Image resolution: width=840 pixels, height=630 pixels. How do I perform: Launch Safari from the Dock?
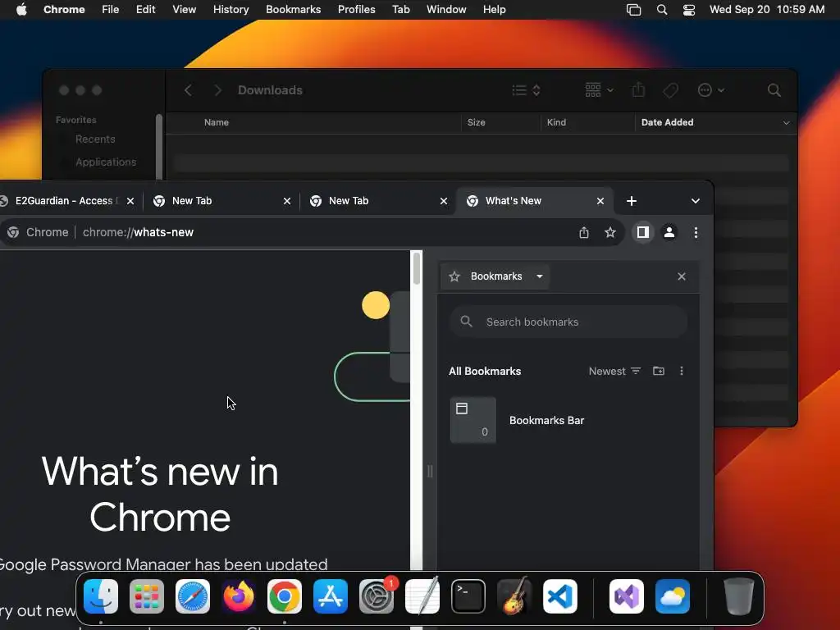192,596
